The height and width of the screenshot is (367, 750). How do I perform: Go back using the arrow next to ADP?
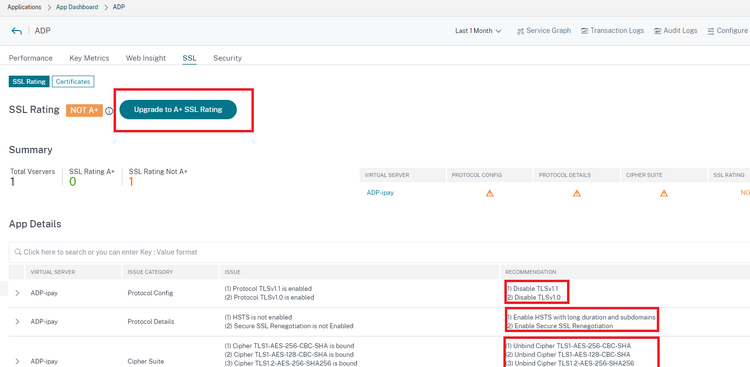pyautogui.click(x=17, y=31)
